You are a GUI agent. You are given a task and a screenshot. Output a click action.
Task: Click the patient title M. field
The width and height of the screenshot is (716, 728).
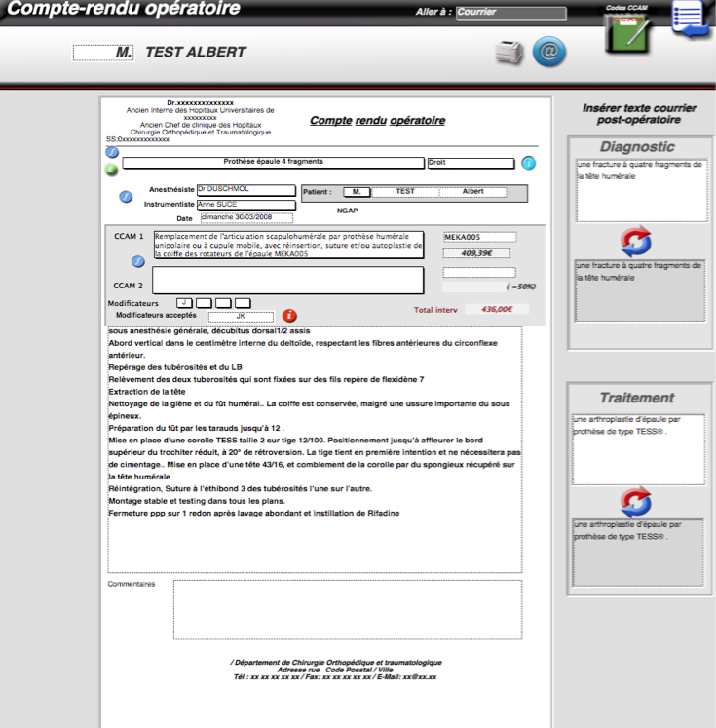click(x=357, y=192)
